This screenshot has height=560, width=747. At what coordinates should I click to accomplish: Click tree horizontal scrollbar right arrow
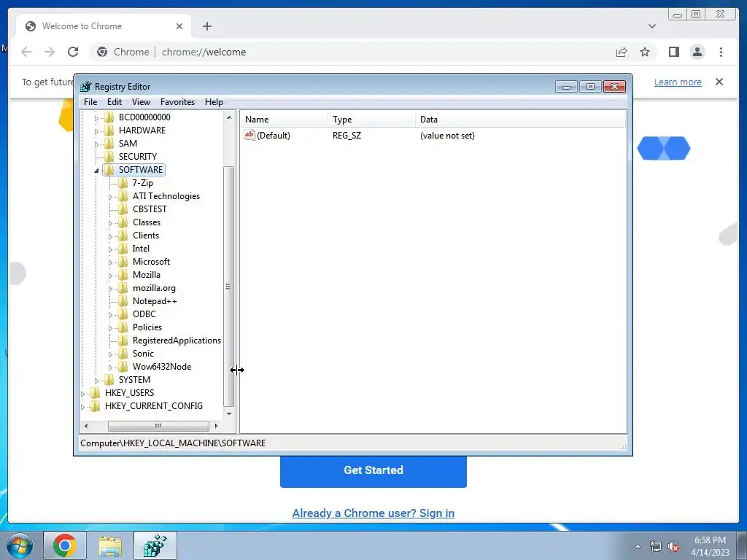pyautogui.click(x=216, y=426)
